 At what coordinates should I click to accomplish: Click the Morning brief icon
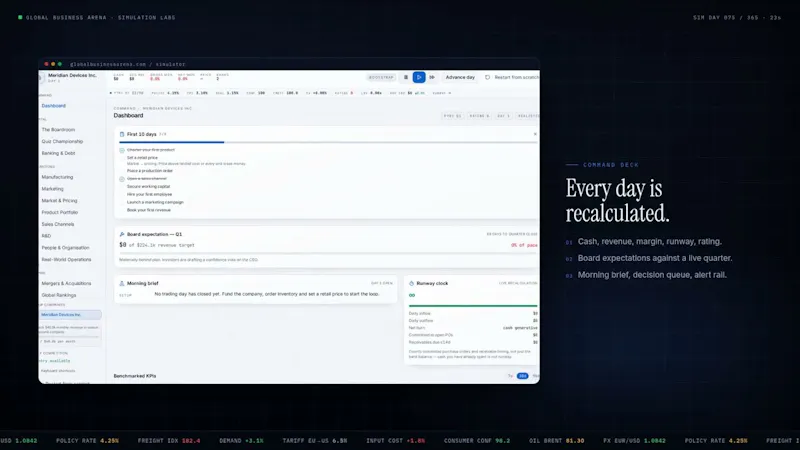coord(121,283)
